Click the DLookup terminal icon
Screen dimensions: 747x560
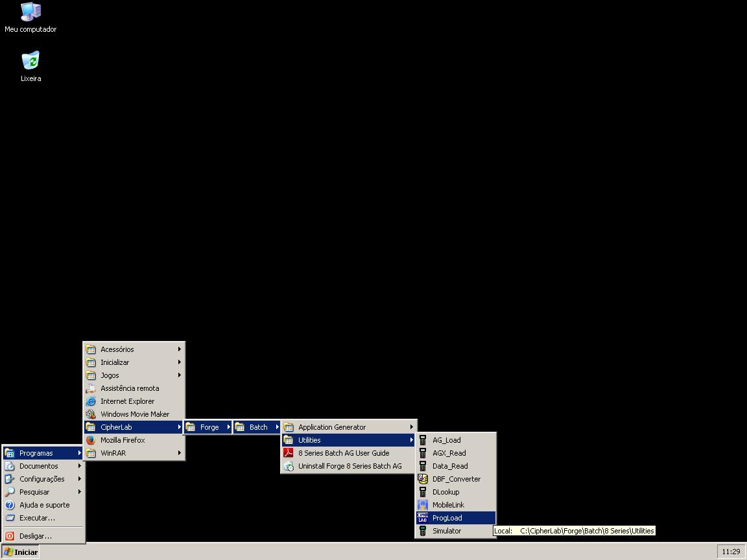423,492
